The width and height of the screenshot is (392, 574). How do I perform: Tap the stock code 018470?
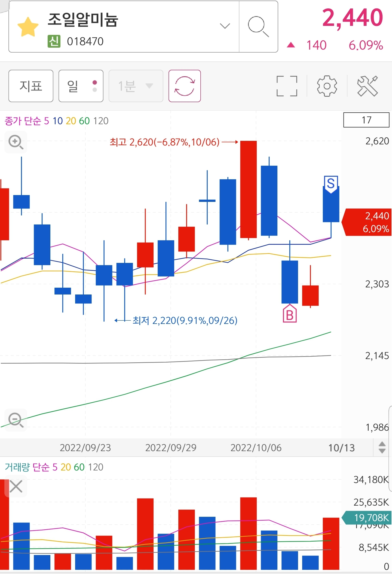[x=85, y=41]
